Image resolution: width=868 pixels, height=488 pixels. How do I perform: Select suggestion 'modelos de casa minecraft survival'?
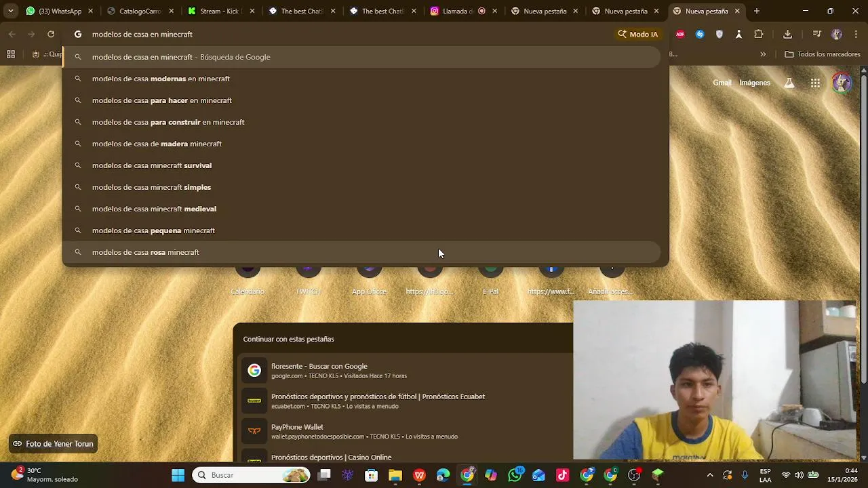coord(361,165)
